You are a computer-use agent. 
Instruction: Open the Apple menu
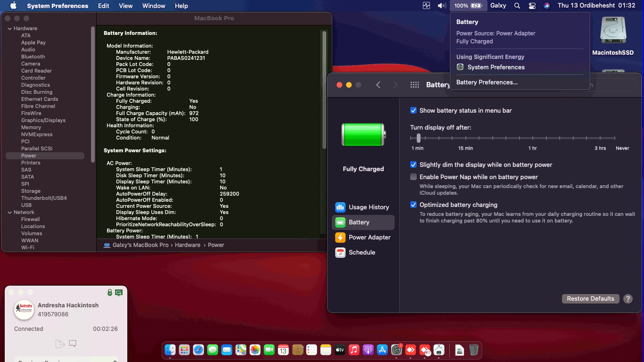(x=13, y=6)
